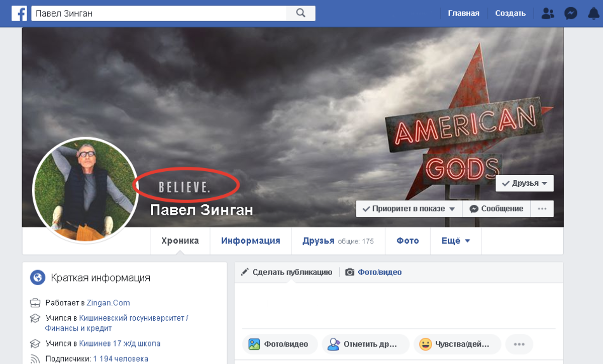Open the notifications bell icon
Screen dimensions: 603x364
pyautogui.click(x=593, y=14)
